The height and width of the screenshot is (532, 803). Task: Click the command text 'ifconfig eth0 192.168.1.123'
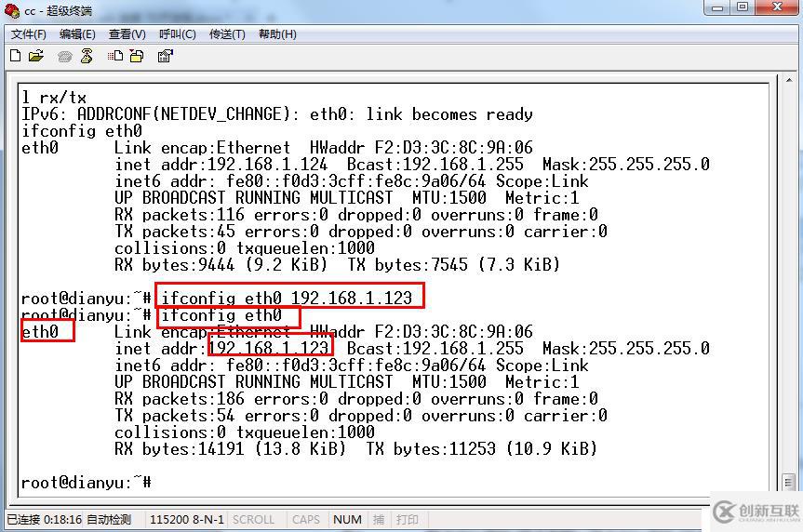287,298
